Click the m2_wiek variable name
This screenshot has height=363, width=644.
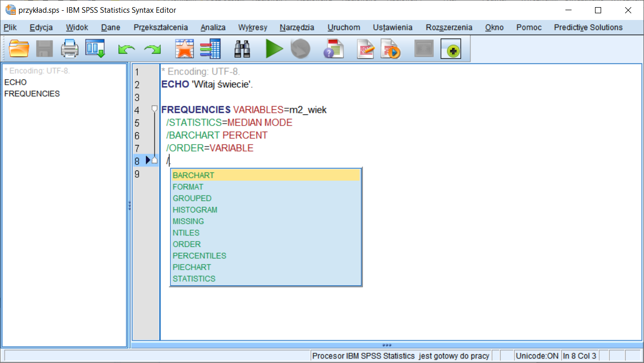(x=308, y=110)
